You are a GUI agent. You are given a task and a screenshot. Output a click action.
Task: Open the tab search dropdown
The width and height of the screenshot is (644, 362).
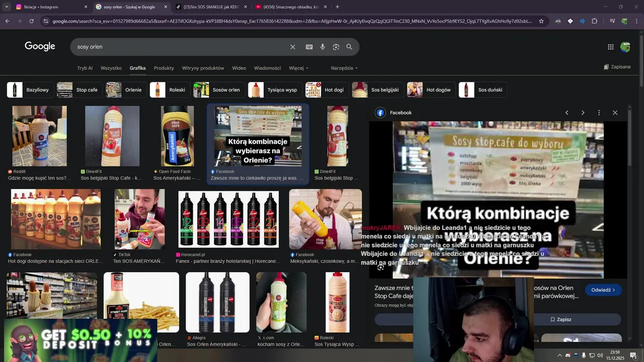pos(7,7)
